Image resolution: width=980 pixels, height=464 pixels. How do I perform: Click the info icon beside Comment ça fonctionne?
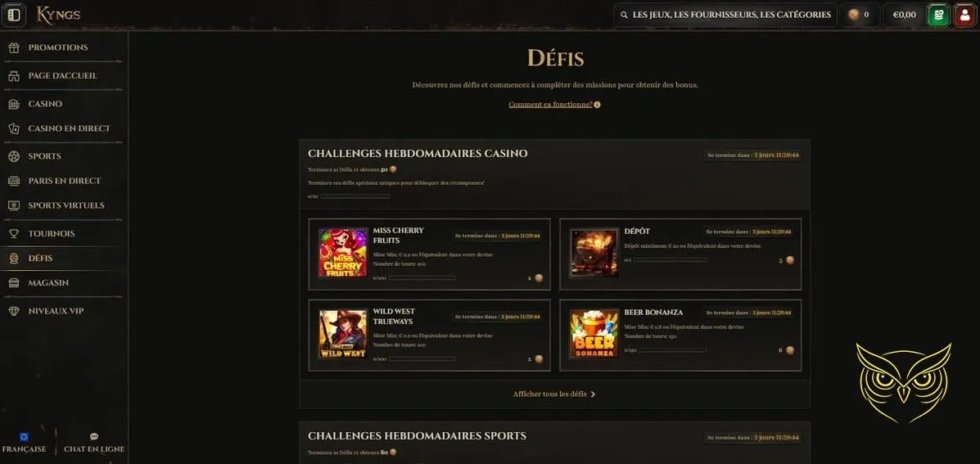tap(597, 105)
